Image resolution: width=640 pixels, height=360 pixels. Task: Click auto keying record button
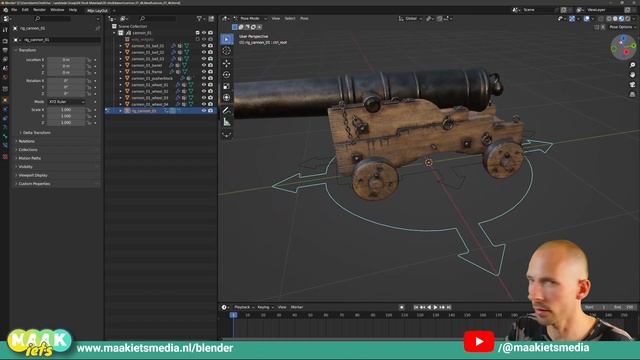click(x=402, y=307)
